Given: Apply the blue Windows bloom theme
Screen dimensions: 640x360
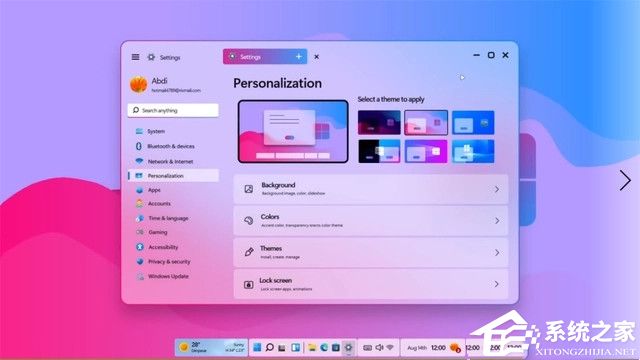Looking at the screenshot, I should 473,151.
